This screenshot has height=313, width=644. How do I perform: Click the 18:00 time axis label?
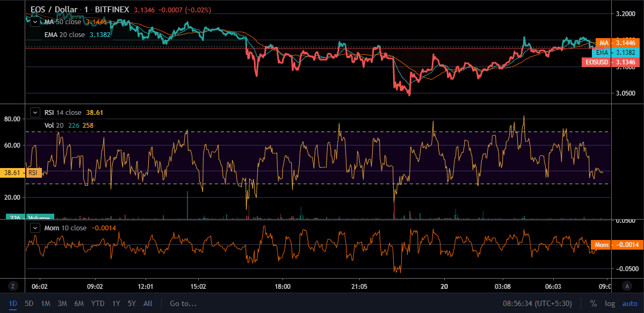283,286
